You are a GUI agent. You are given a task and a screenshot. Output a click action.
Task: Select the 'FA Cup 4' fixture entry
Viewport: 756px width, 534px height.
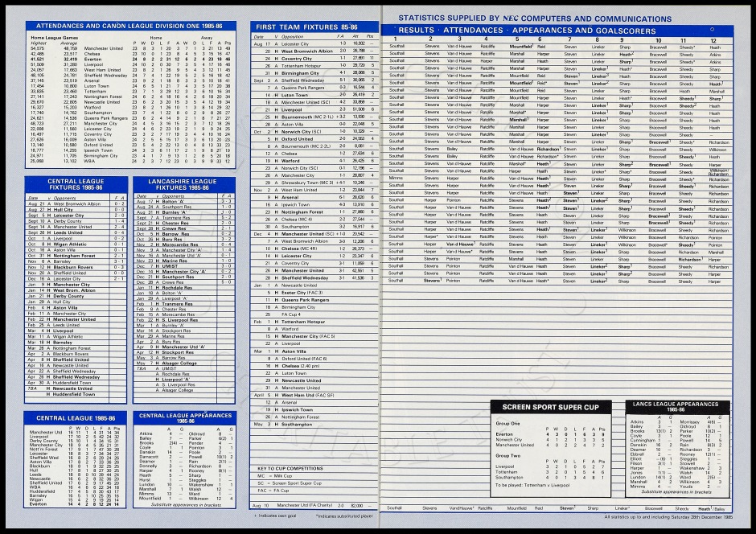tap(290, 314)
